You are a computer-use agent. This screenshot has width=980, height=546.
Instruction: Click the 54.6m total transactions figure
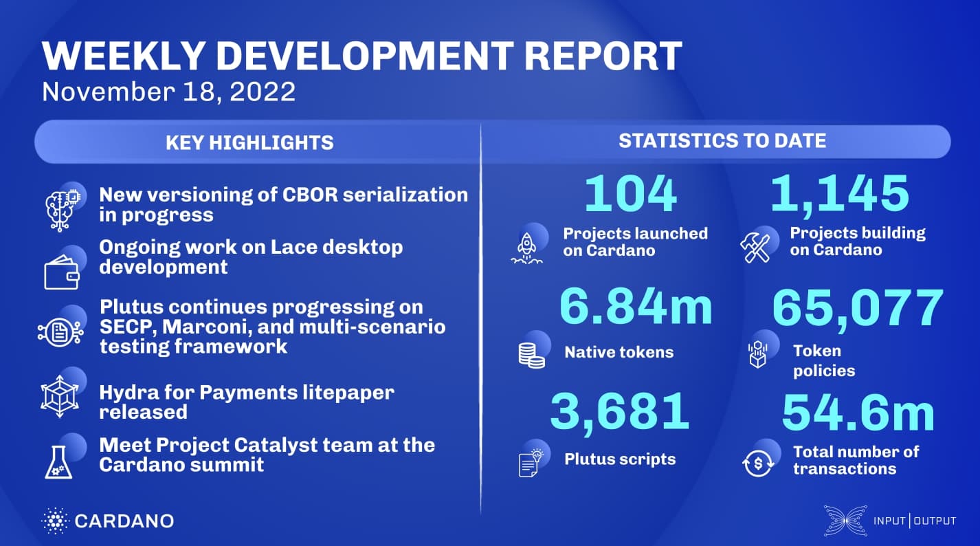click(x=858, y=414)
